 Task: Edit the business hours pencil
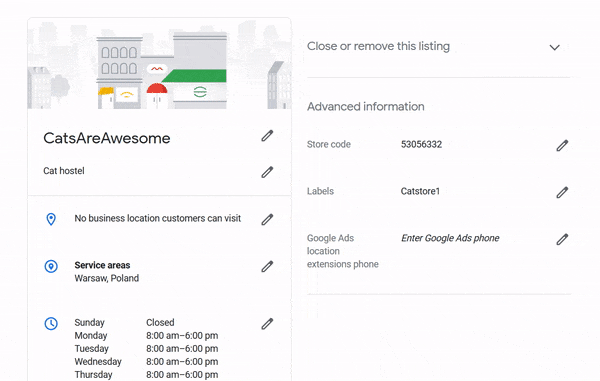[x=267, y=324]
